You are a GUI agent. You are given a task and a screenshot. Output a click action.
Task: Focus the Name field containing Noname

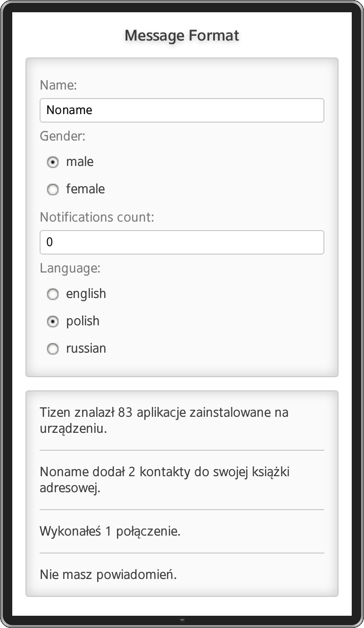point(182,110)
